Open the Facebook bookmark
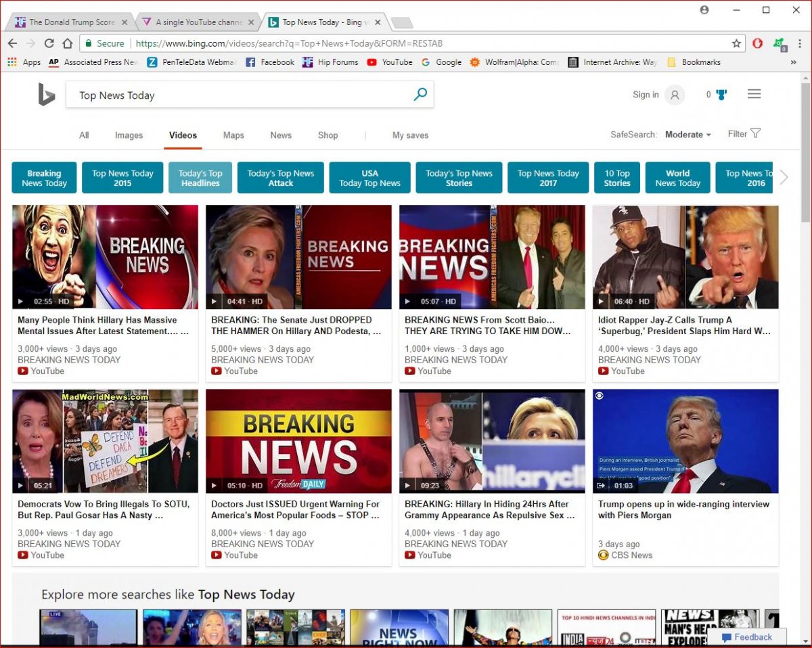This screenshot has width=812, height=648. tap(269, 62)
